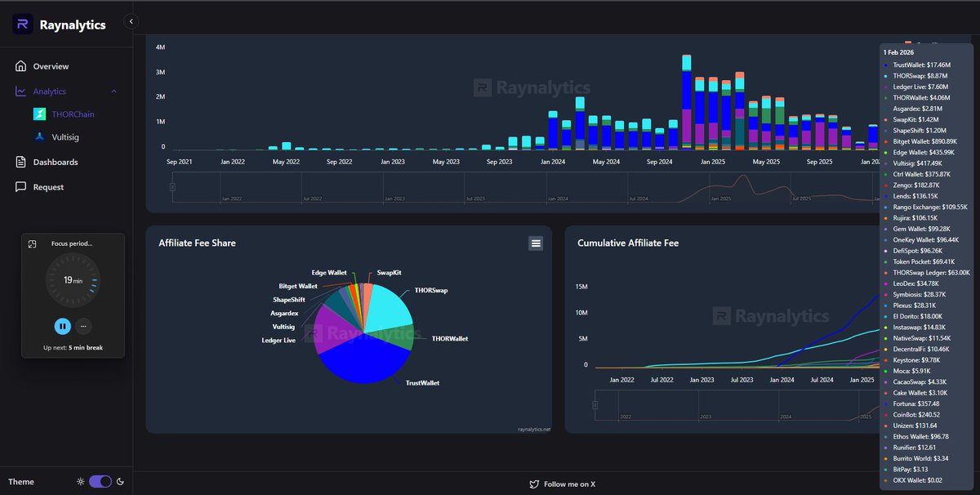This screenshot has width=980, height=495.
Task: Click the line-chart icon beside Analytics
Action: (20, 91)
